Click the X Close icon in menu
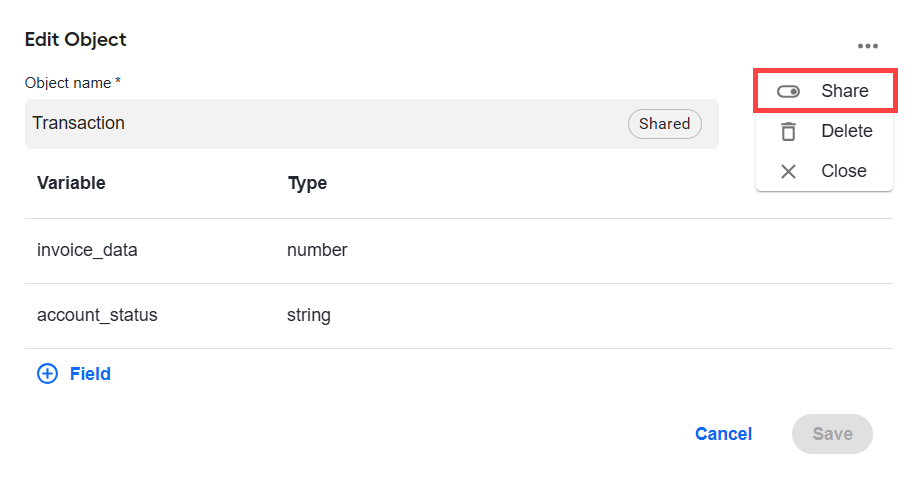 [x=788, y=171]
